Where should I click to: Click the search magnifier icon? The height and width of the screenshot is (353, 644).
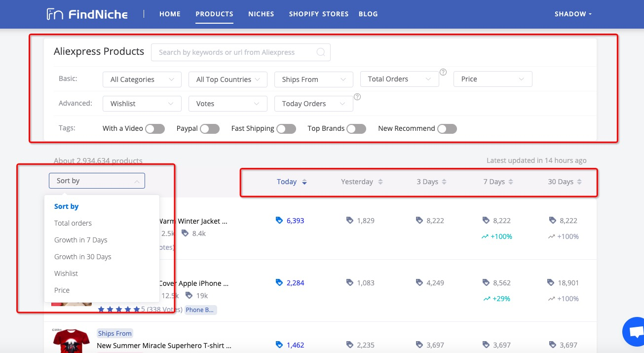[x=321, y=52]
